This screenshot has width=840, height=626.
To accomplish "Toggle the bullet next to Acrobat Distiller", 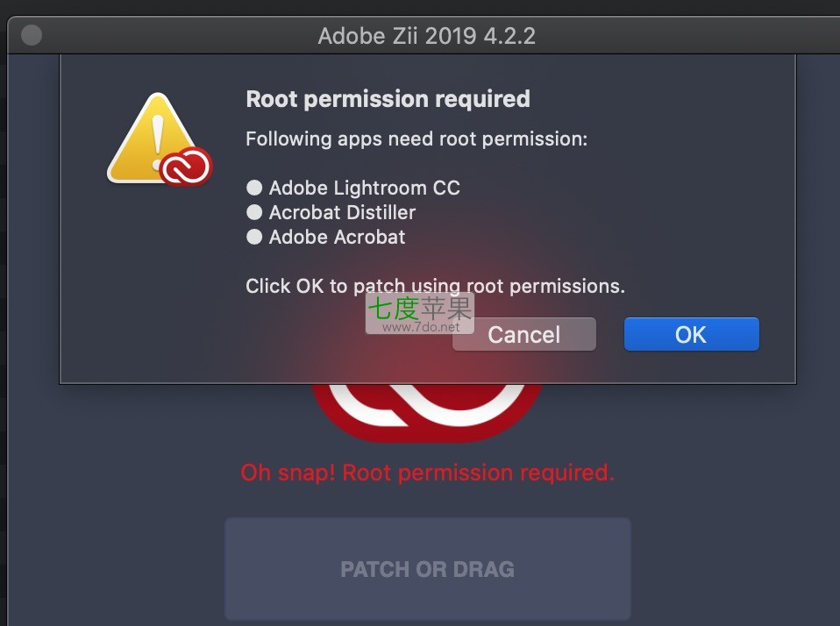I will click(253, 212).
